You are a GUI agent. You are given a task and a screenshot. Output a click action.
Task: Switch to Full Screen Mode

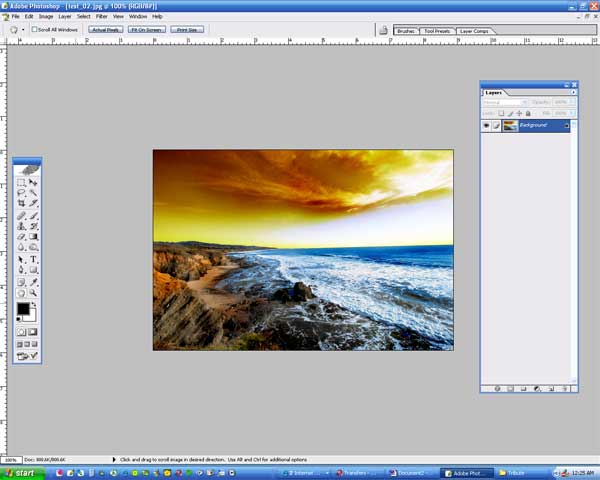pos(35,344)
